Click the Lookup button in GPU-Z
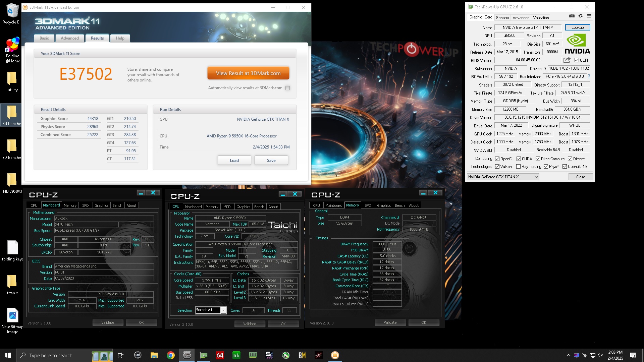 (577, 27)
